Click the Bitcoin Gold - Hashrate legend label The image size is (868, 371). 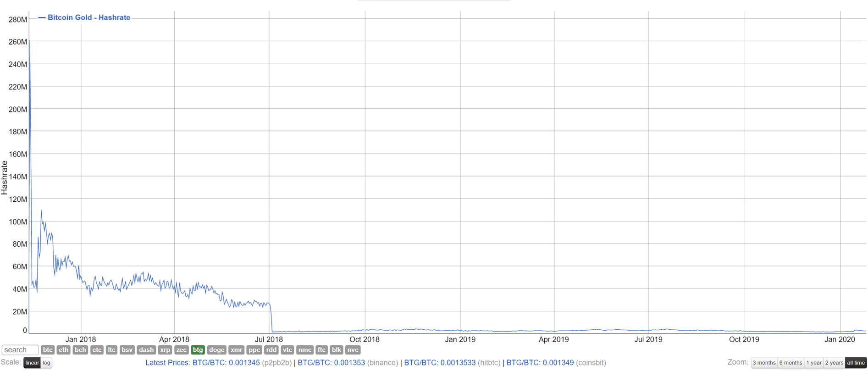point(89,17)
